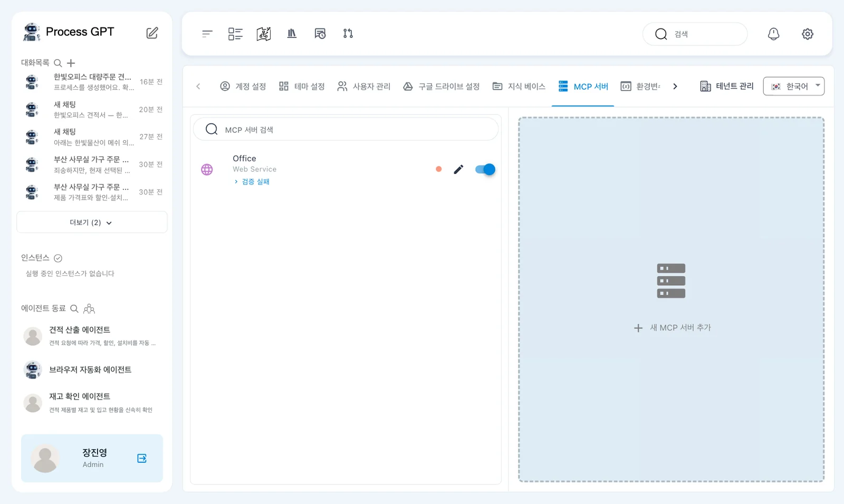Open the agent group people icon
Viewport: 844px width, 504px height.
click(x=89, y=308)
